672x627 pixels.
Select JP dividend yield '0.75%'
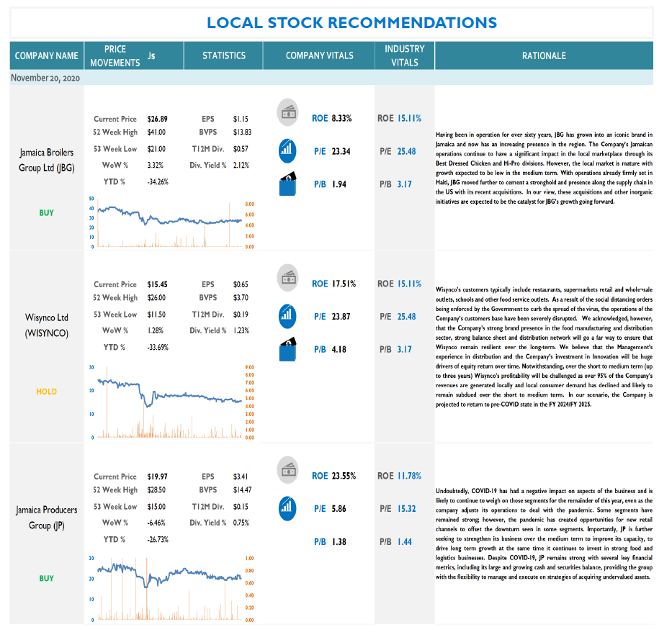pos(241,523)
